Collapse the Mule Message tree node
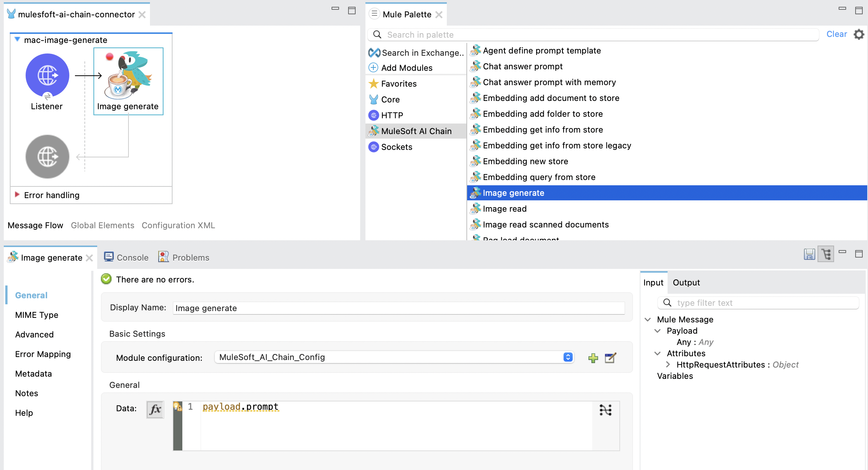 click(648, 319)
